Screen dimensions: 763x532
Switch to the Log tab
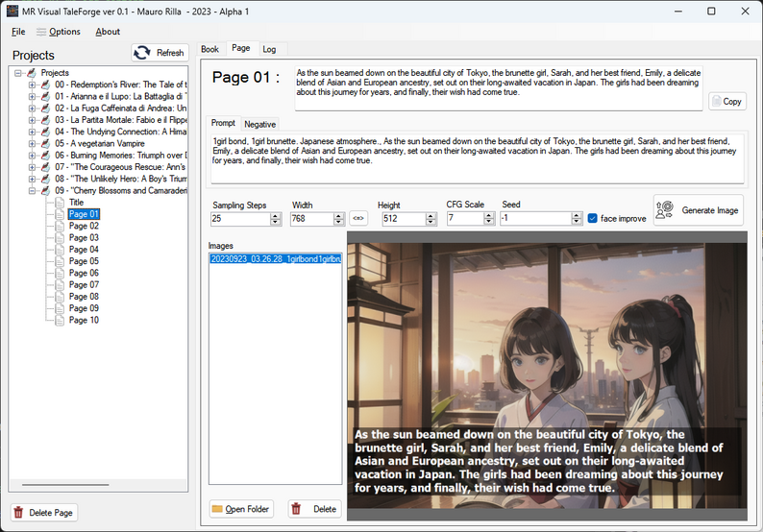click(x=269, y=49)
